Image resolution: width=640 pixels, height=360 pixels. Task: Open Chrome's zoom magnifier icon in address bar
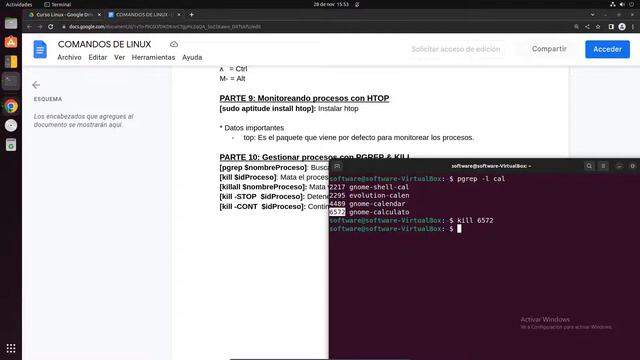[x=576, y=27]
